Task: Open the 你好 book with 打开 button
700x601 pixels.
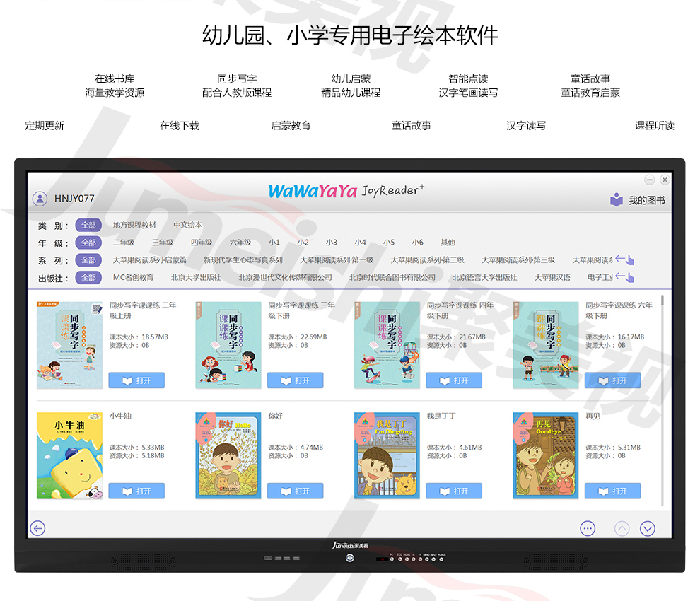Action: click(x=295, y=491)
